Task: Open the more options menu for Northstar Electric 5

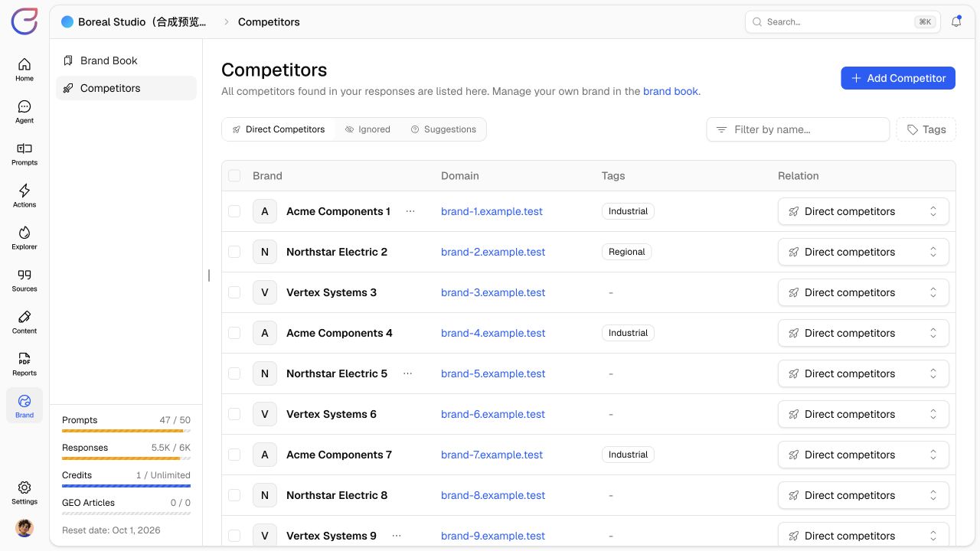Action: tap(407, 373)
